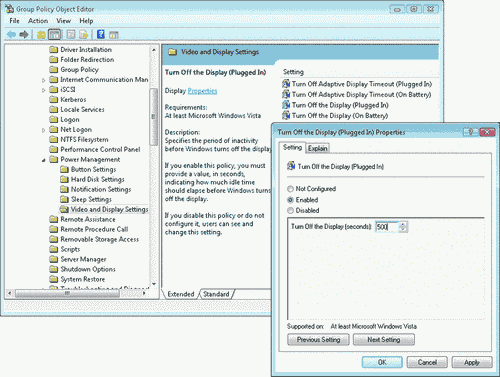Viewport: 500px width, 377px height.
Task: Click policy icon for Adaptive Display Timeout (On Battery)
Action: [x=286, y=94]
